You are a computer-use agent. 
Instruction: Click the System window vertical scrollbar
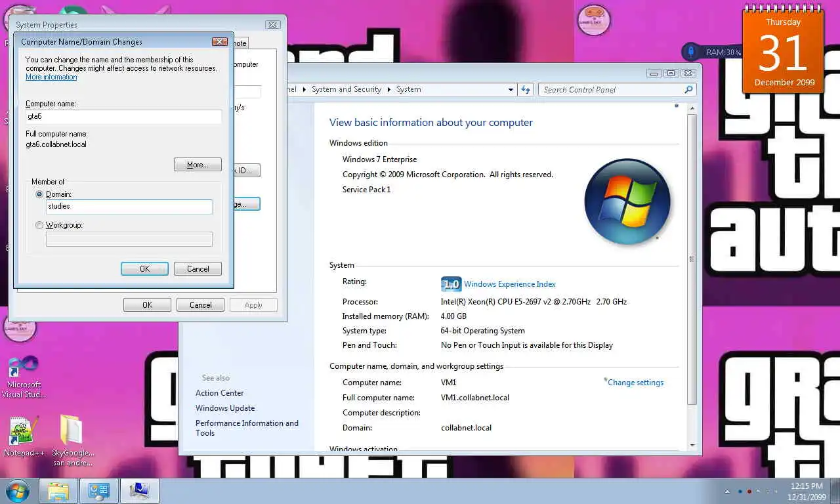691,259
